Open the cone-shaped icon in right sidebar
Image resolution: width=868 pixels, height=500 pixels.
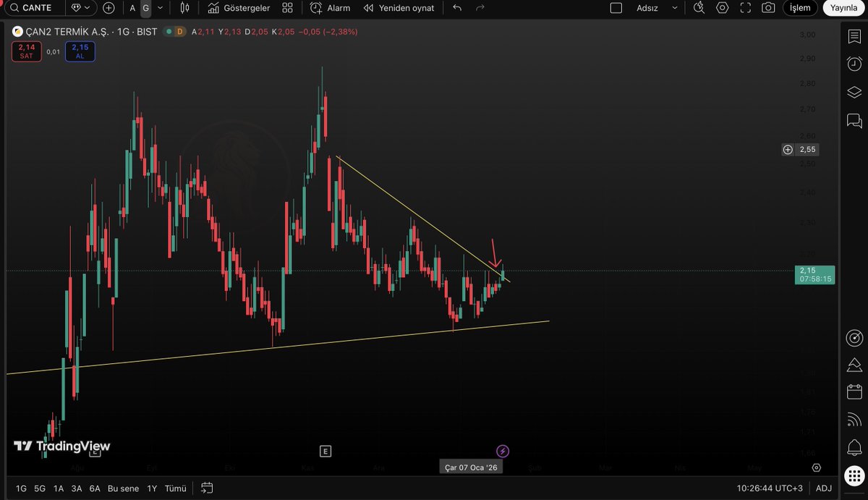click(854, 365)
